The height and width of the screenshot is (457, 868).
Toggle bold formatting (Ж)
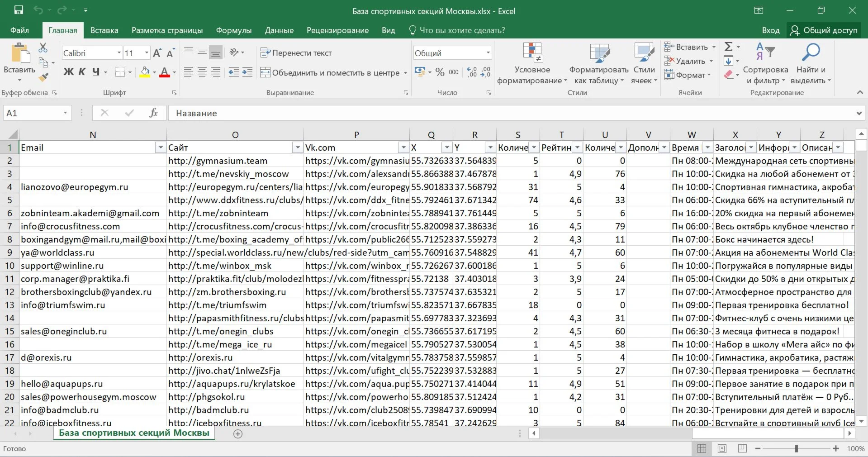coord(68,71)
